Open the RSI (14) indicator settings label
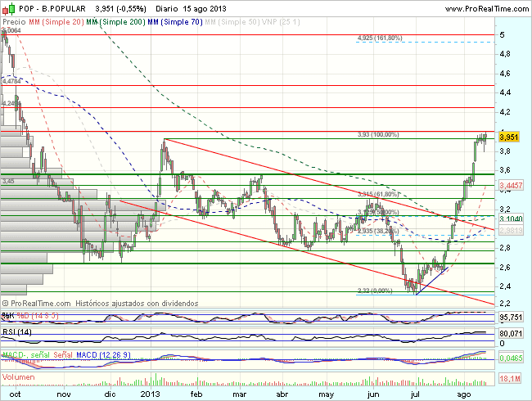Viewport: 532px width, 401px height. [16, 334]
